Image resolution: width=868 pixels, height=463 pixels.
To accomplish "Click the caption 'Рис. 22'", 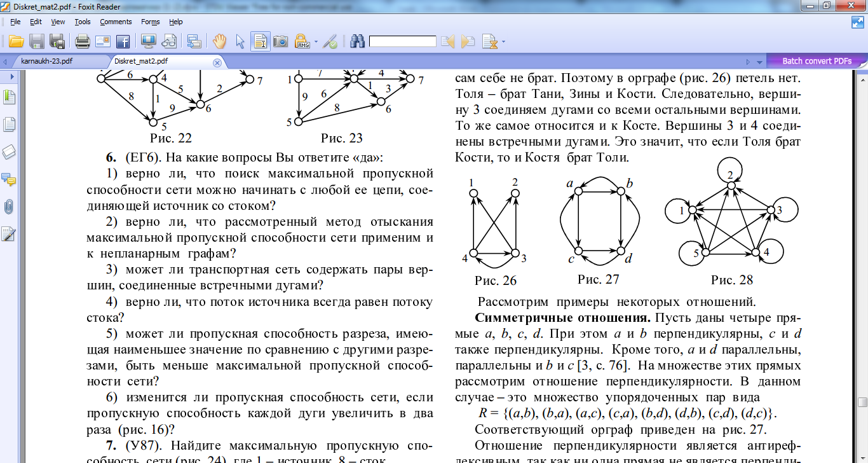I will click(x=172, y=138).
